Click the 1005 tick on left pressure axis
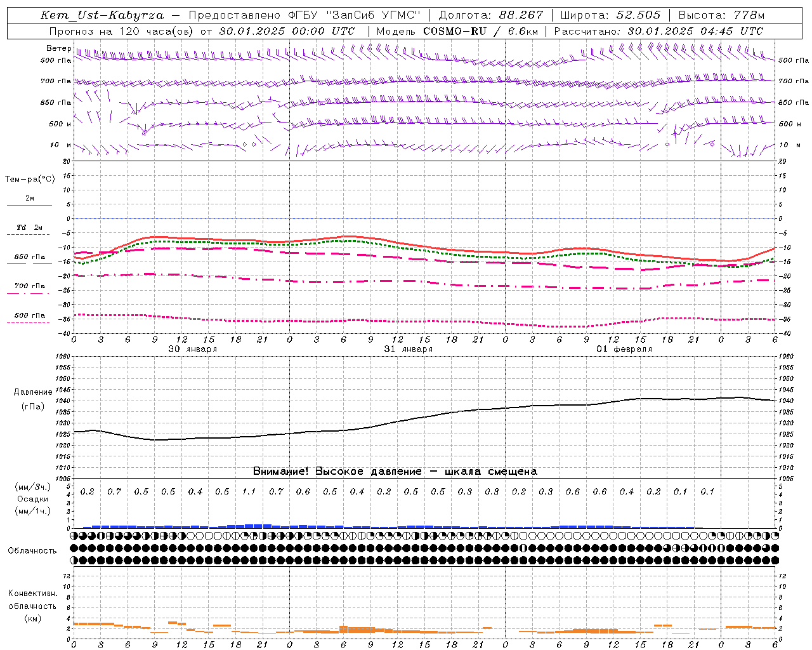The height and width of the screenshot is (650, 812). (x=63, y=479)
